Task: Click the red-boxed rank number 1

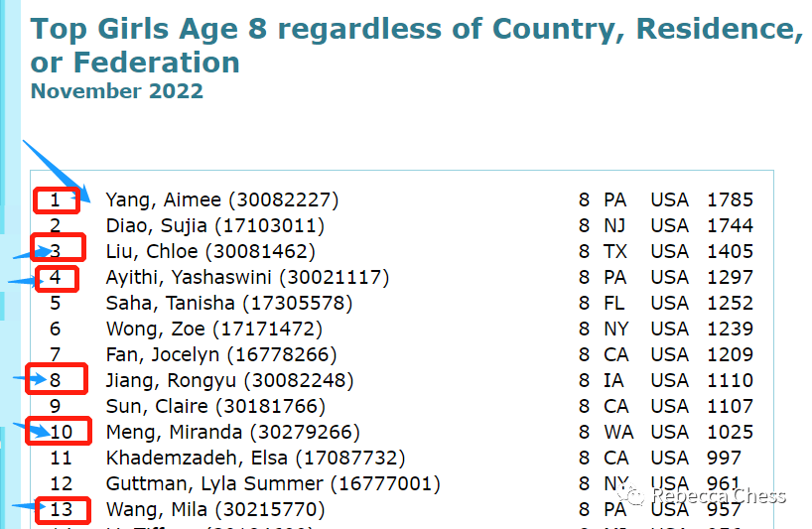Action: pyautogui.click(x=56, y=200)
